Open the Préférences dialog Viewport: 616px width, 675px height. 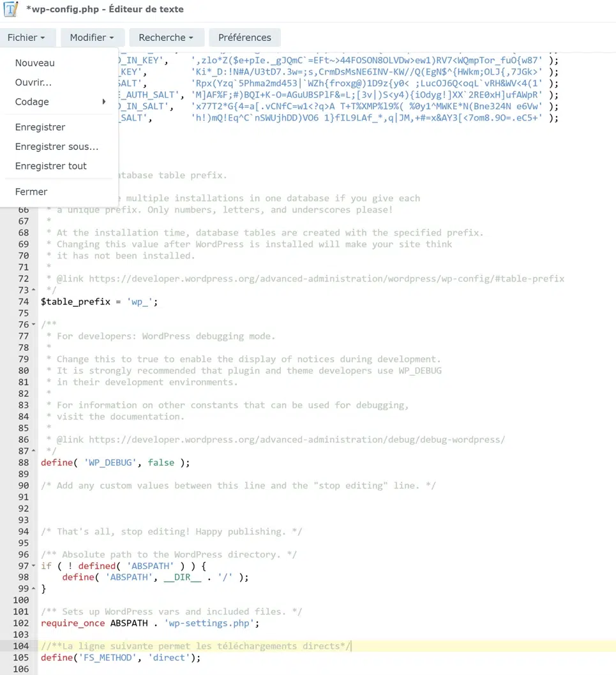pos(244,38)
